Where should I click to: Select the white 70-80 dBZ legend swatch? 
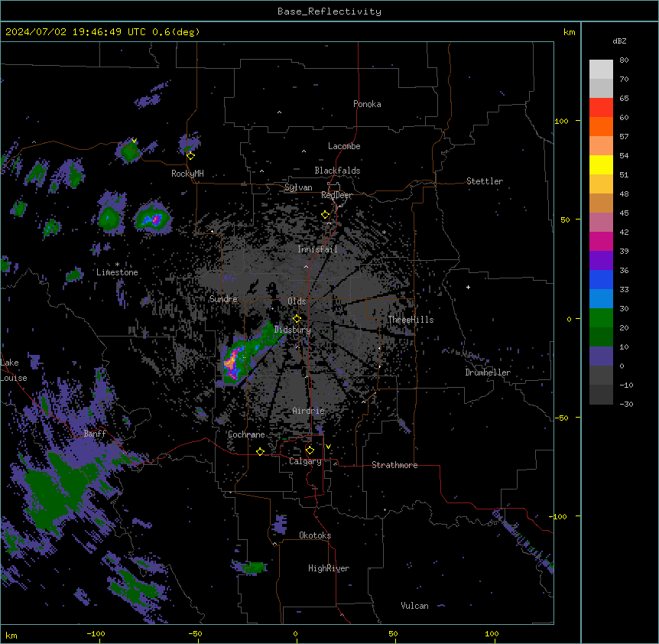[601, 70]
